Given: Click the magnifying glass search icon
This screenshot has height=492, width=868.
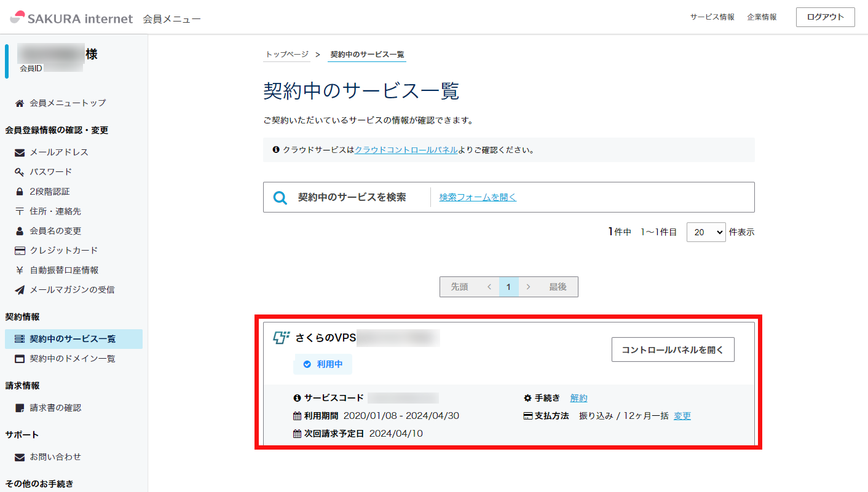Looking at the screenshot, I should [x=280, y=198].
